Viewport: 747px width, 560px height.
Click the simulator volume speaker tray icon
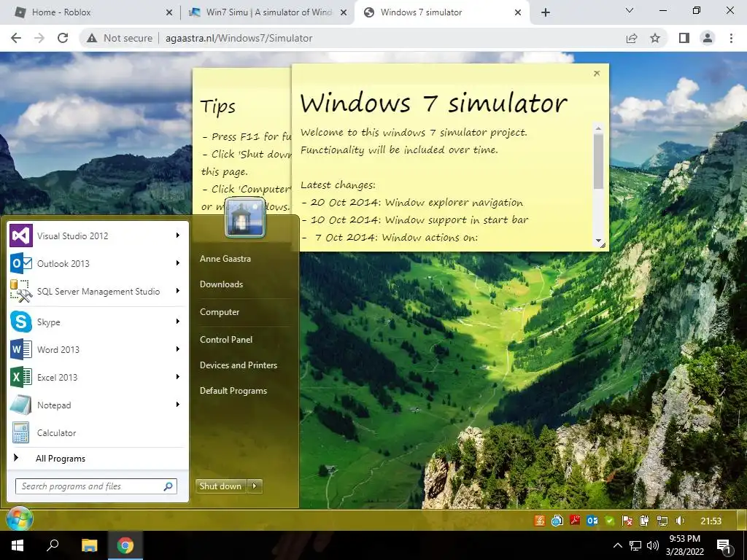click(680, 521)
